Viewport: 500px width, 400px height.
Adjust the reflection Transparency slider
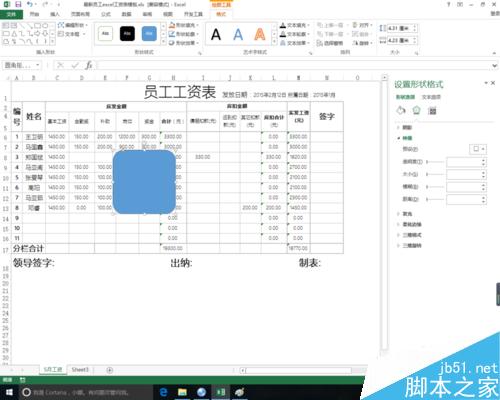pyautogui.click(x=435, y=162)
